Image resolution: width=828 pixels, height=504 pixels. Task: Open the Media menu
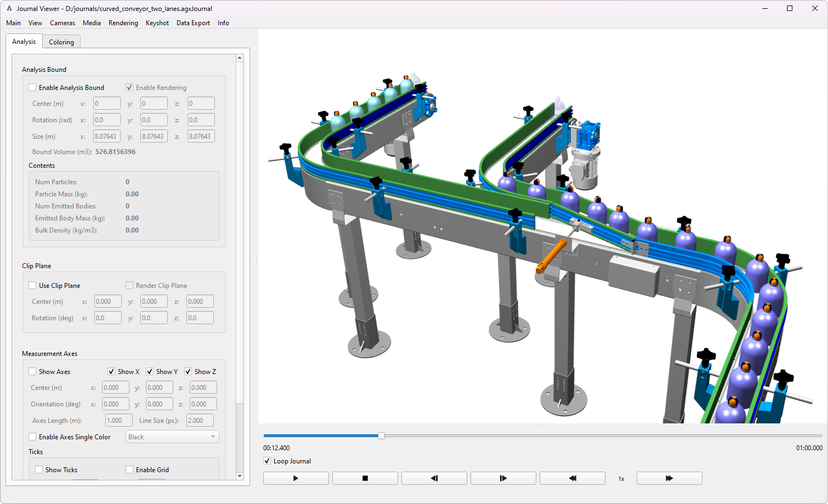(92, 23)
